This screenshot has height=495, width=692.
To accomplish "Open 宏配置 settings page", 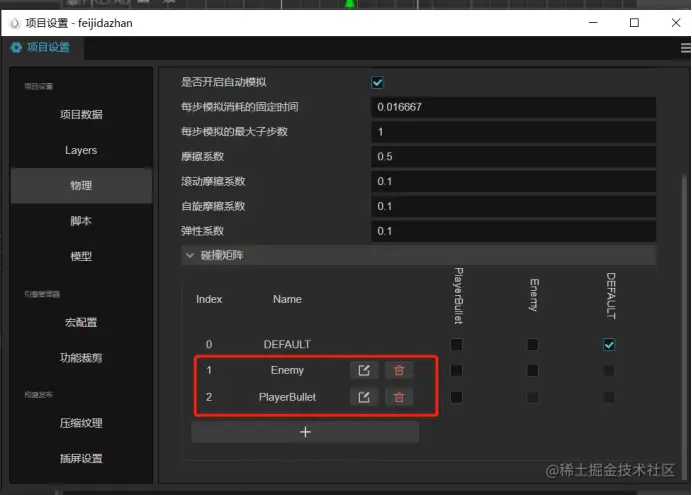I will point(81,322).
